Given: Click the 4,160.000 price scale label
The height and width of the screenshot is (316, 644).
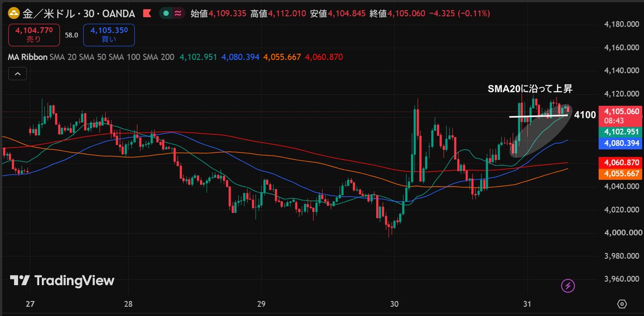Looking at the screenshot, I should coord(621,47).
